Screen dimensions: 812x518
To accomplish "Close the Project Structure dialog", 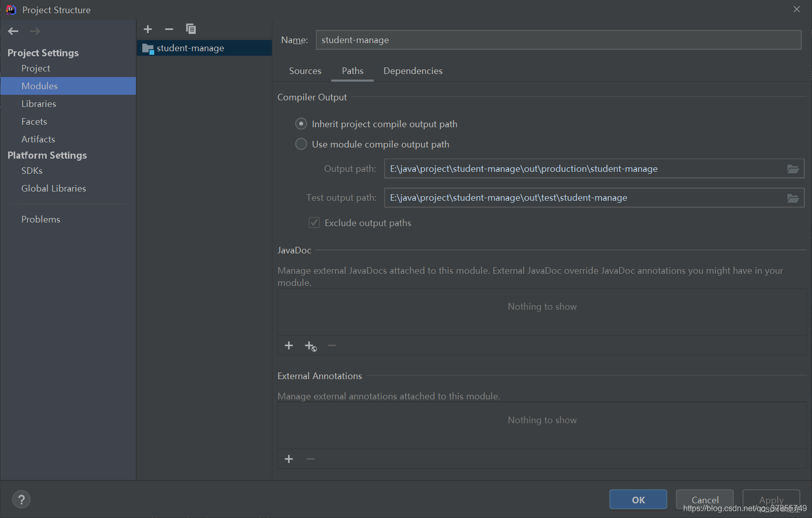I will (x=797, y=9).
